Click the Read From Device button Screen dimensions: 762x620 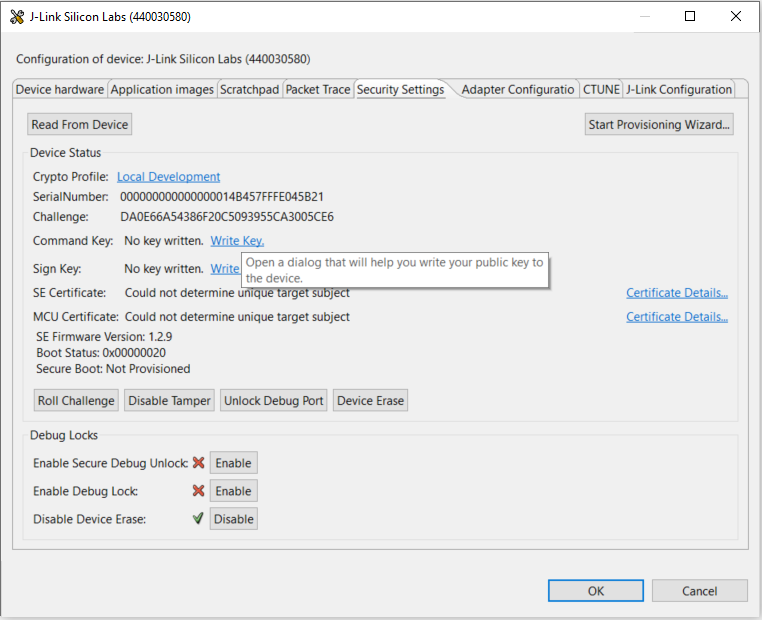pyautogui.click(x=80, y=125)
